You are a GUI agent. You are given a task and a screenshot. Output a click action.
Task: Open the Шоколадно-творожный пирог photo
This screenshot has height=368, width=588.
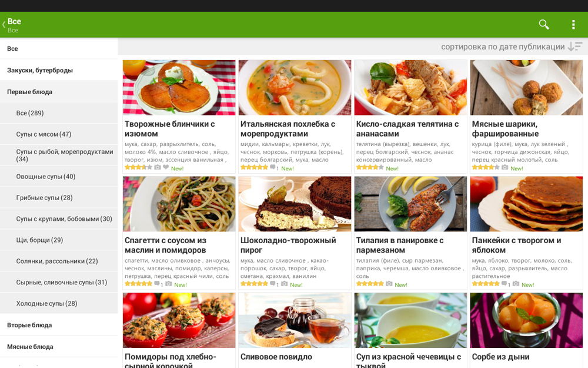click(x=295, y=204)
